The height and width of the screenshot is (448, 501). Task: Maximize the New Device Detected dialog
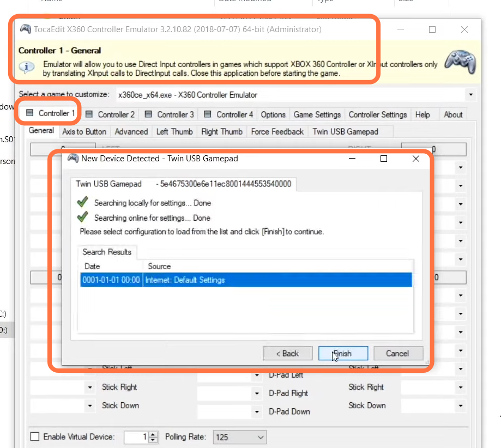384,159
